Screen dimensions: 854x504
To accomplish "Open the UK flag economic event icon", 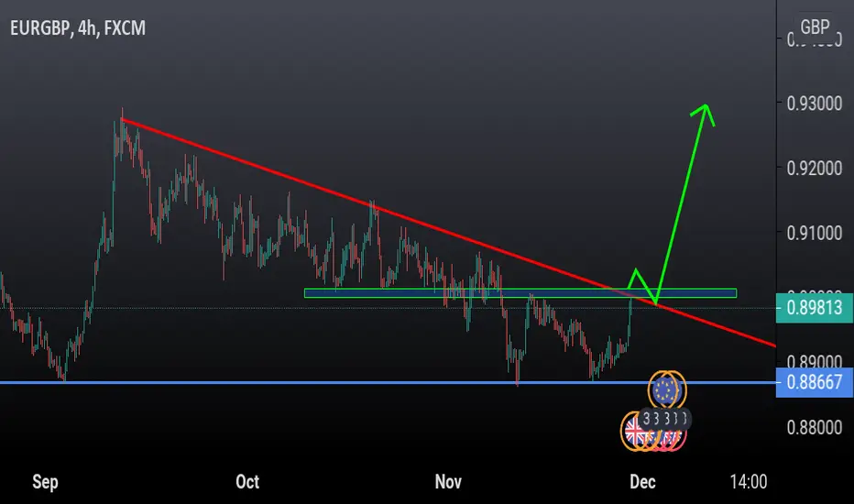I will click(634, 432).
